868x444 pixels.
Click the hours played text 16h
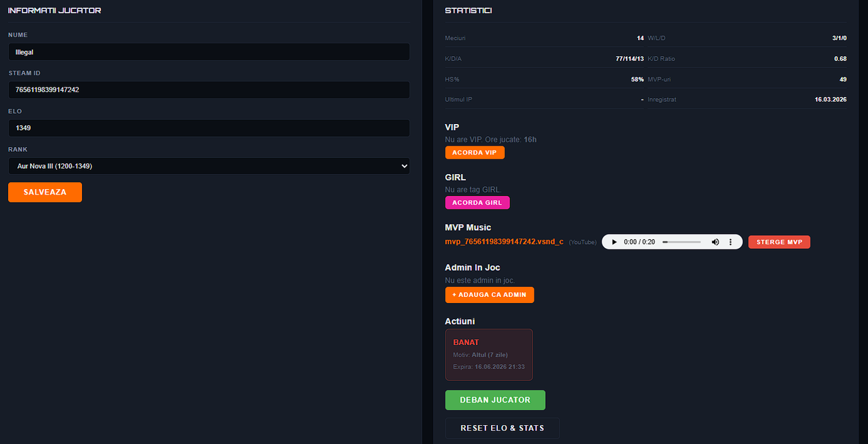pyautogui.click(x=530, y=140)
